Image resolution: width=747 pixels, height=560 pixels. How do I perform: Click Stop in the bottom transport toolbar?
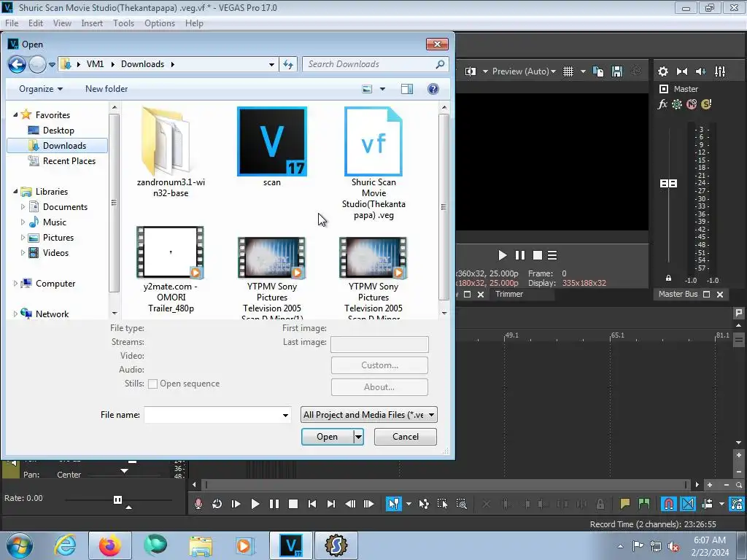[293, 504]
